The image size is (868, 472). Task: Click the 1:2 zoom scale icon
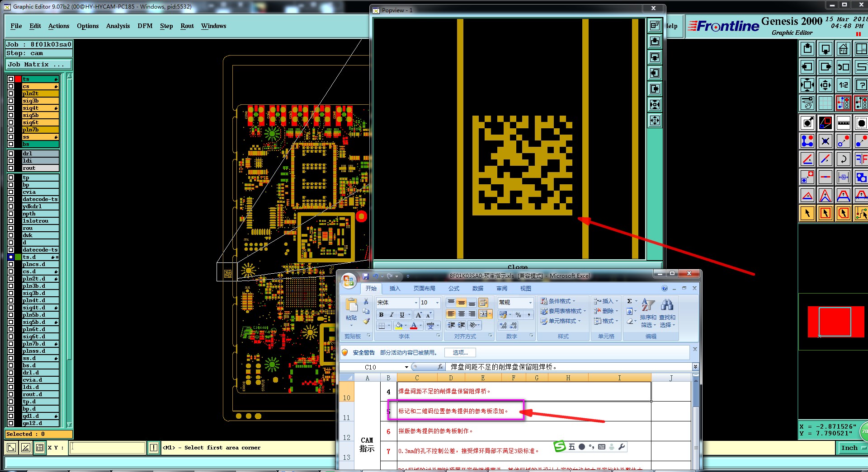click(x=843, y=85)
